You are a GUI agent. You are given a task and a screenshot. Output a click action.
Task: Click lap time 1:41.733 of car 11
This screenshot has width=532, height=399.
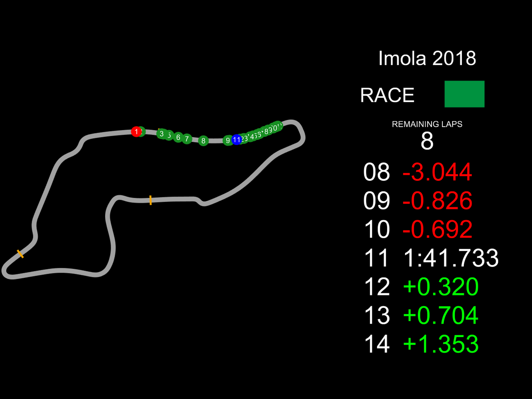point(451,258)
